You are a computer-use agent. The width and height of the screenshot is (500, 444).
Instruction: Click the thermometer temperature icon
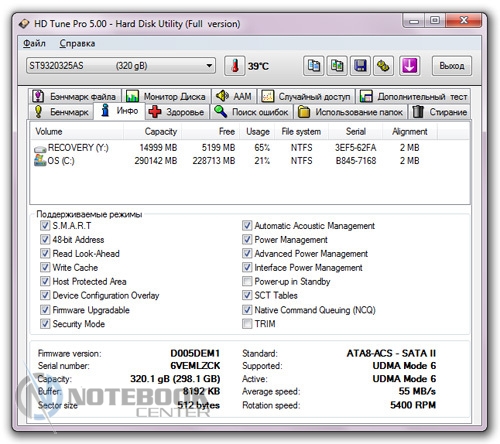coord(235,66)
